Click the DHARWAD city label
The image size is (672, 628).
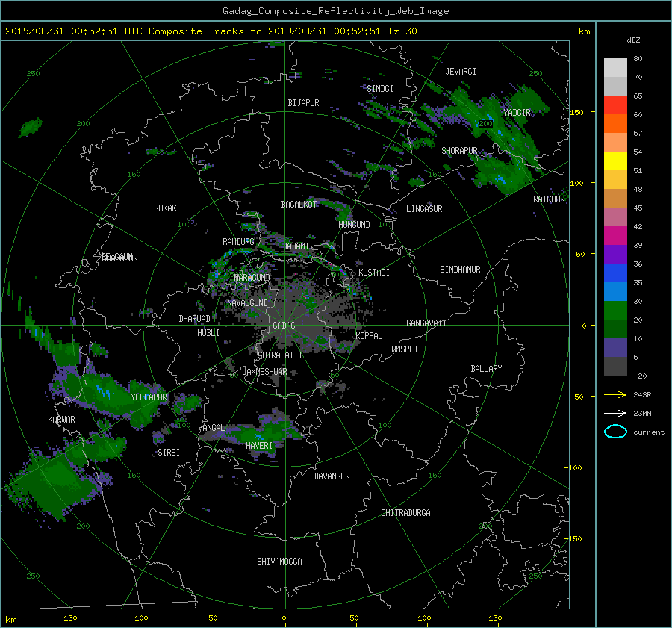(195, 319)
